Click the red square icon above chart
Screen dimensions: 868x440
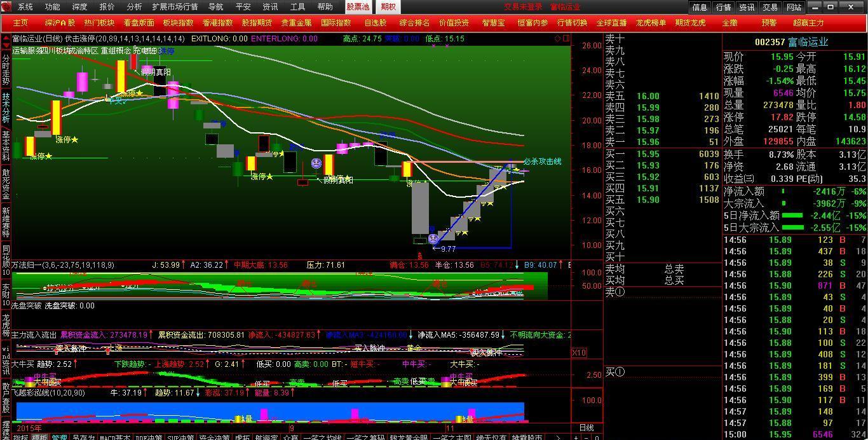pyautogui.click(x=566, y=38)
